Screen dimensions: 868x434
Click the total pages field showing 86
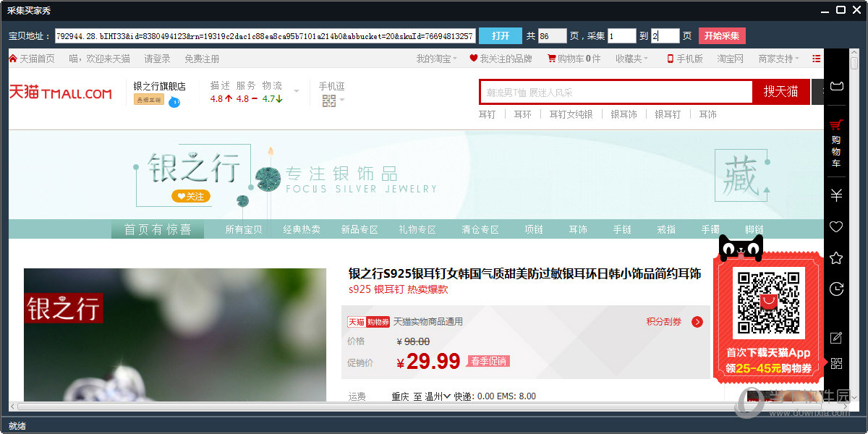[553, 35]
